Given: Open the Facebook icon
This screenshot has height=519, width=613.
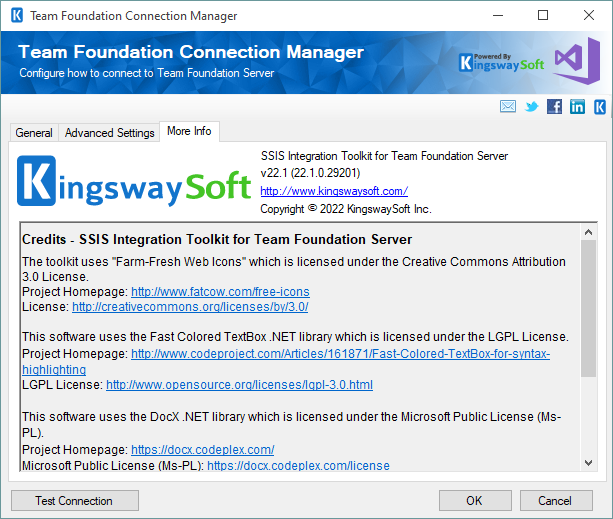Looking at the screenshot, I should [x=554, y=106].
